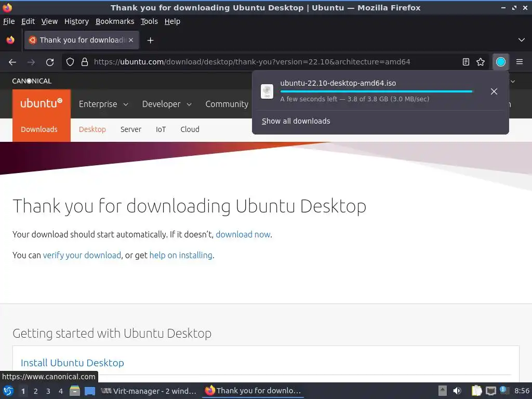Open the Help menu
Image resolution: width=532 pixels, height=399 pixels.
(x=172, y=21)
